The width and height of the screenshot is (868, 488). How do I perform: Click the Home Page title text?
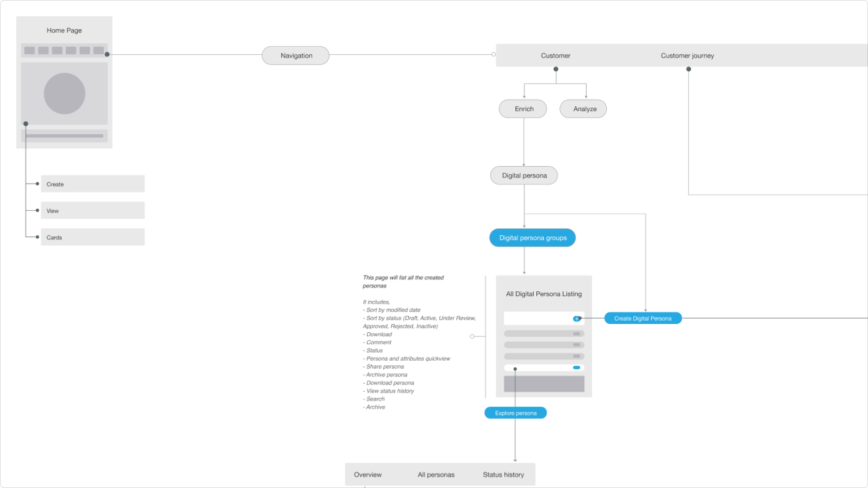(64, 30)
